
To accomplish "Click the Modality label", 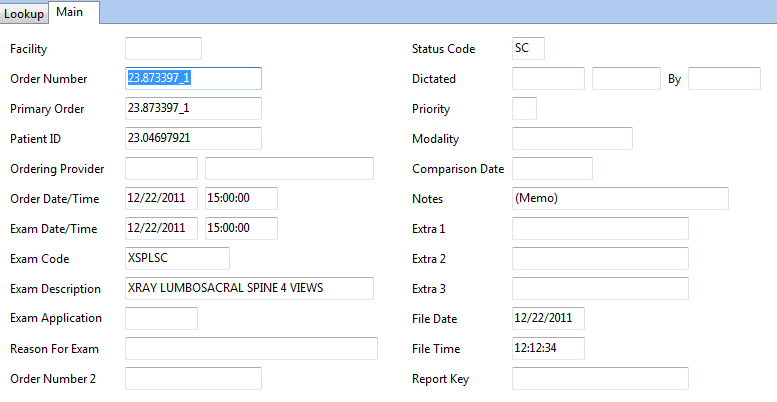I will point(436,139).
